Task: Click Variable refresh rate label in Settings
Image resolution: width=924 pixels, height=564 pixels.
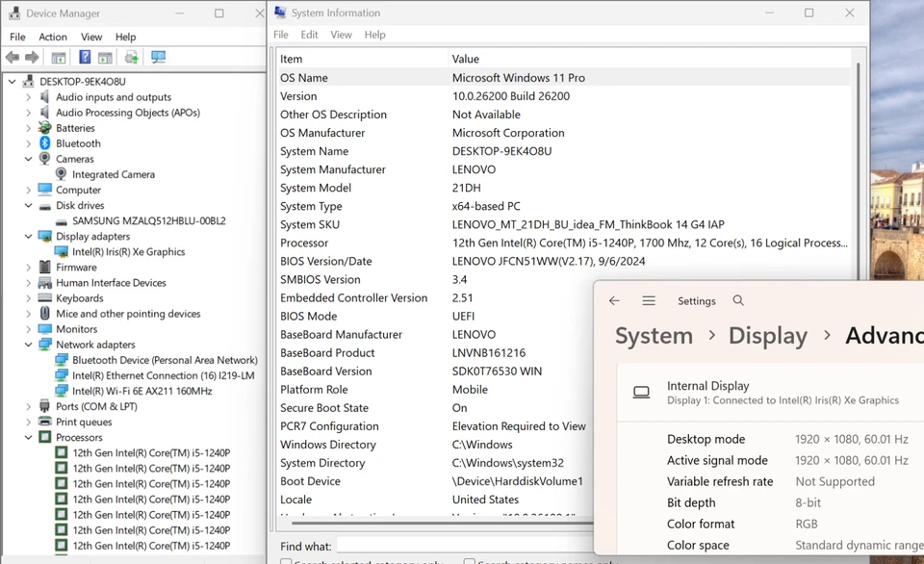Action: 720,481
